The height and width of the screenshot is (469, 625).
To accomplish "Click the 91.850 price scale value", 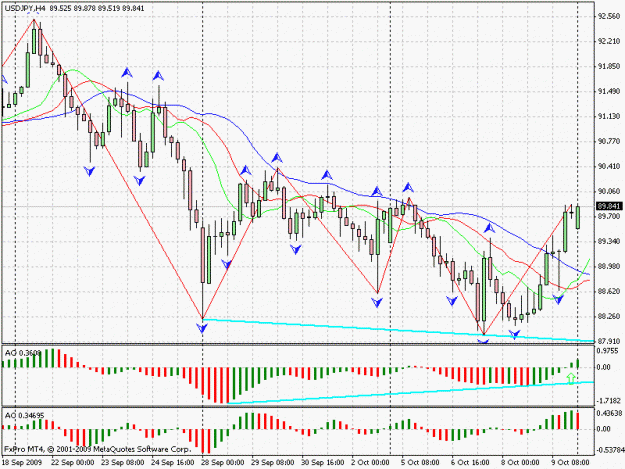I will point(609,66).
